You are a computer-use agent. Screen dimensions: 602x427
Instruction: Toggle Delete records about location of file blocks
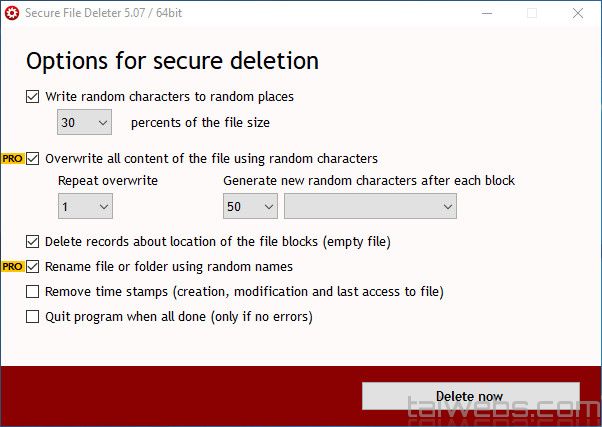34,241
